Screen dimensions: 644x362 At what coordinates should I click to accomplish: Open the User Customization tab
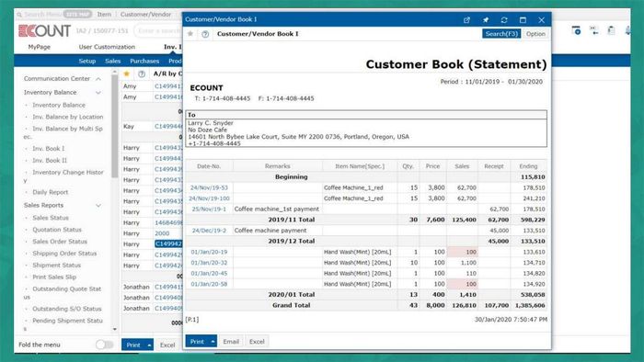tap(107, 47)
